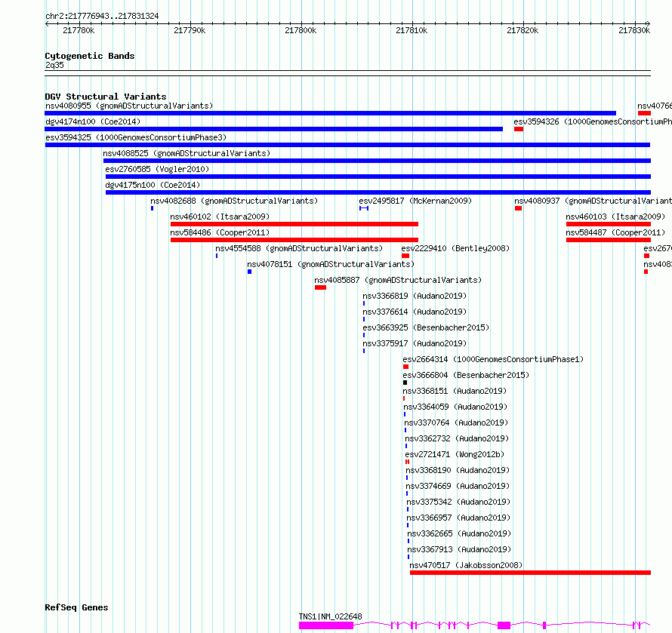This screenshot has height=633, width=672.
Task: Open nsv4554588 gnomAD variant label
Action: coord(299,248)
